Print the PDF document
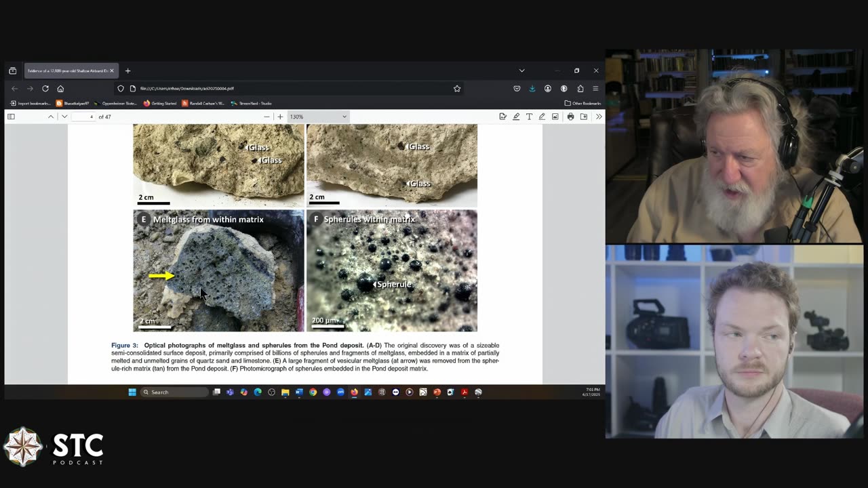868x488 pixels. coord(570,117)
